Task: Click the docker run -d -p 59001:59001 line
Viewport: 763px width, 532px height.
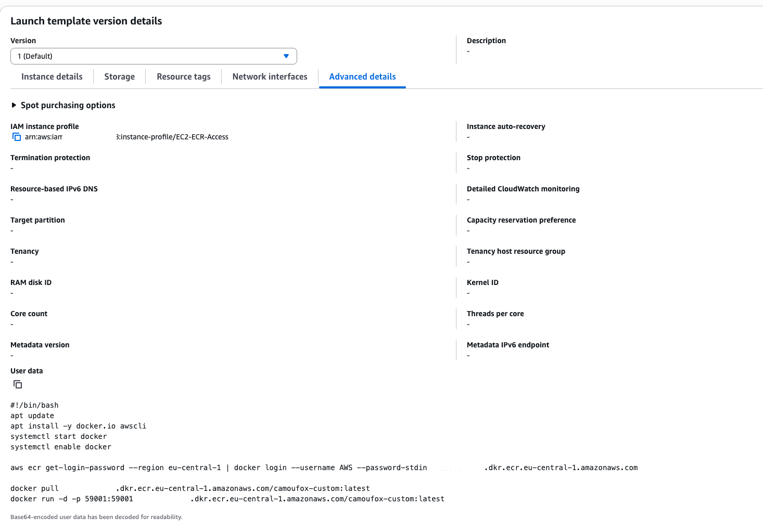Action: [x=227, y=499]
